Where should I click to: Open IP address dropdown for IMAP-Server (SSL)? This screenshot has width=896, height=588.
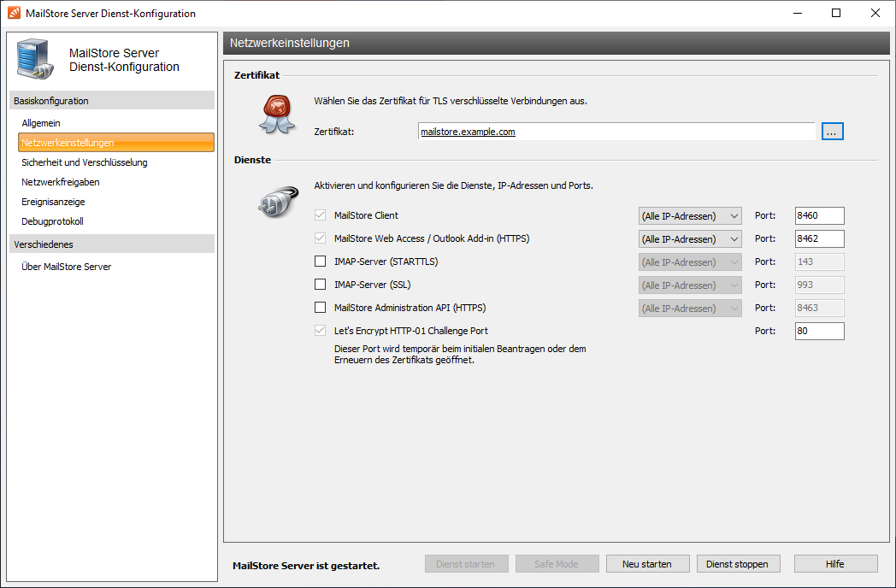(690, 285)
